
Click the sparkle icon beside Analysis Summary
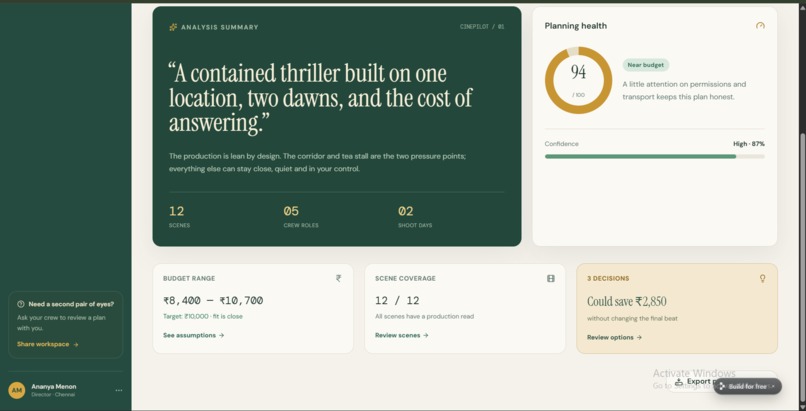tap(173, 27)
